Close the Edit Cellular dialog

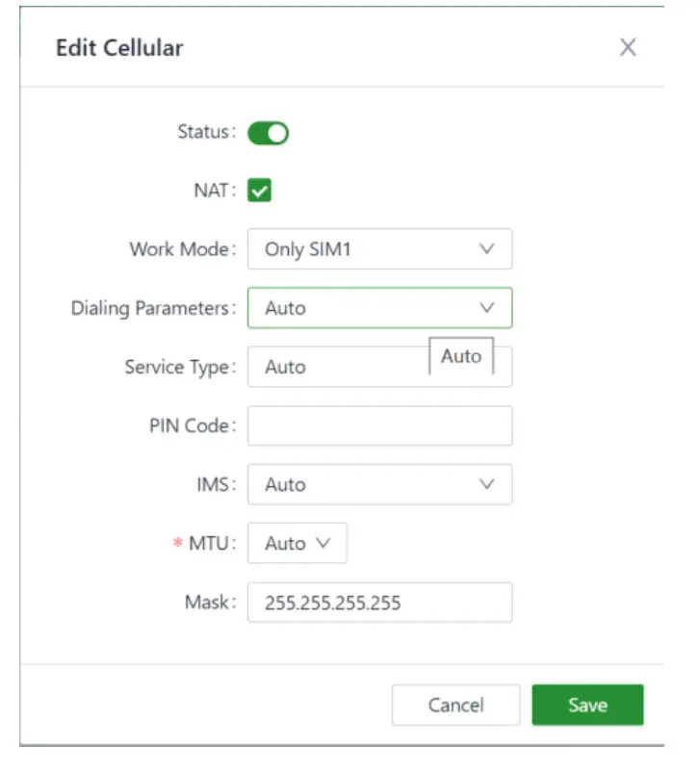point(628,47)
